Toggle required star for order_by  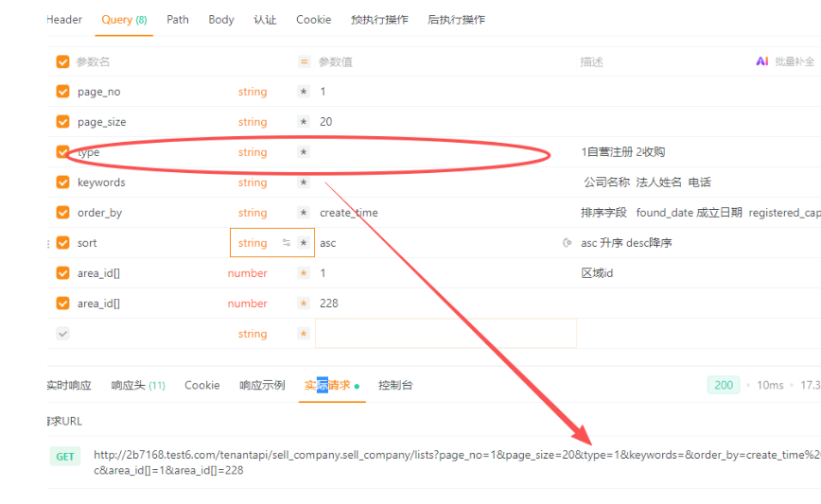coord(304,213)
